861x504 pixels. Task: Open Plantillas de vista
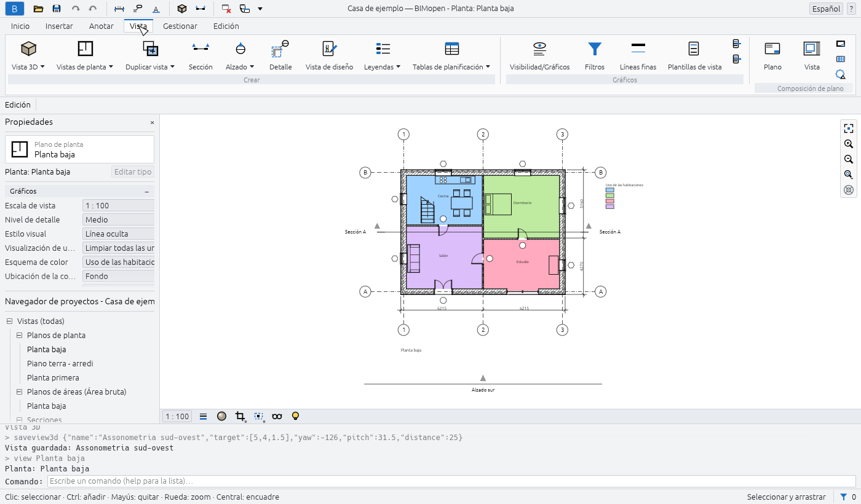pyautogui.click(x=694, y=55)
